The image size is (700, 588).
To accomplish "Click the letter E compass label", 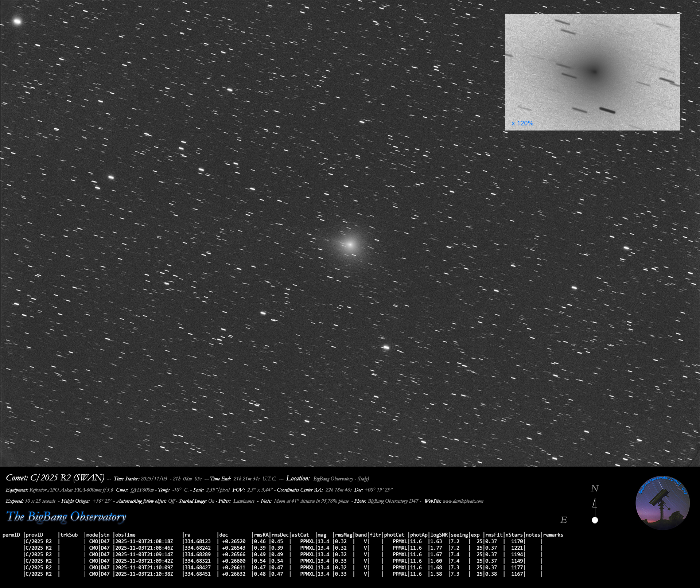I will tap(564, 520).
